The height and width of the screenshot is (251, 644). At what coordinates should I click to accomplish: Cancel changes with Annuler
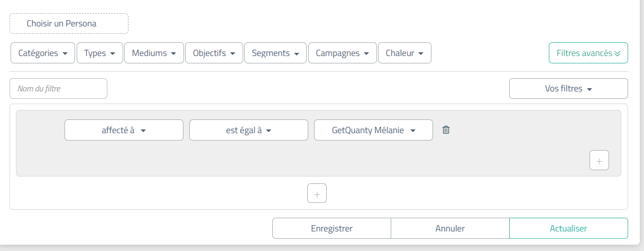click(450, 228)
